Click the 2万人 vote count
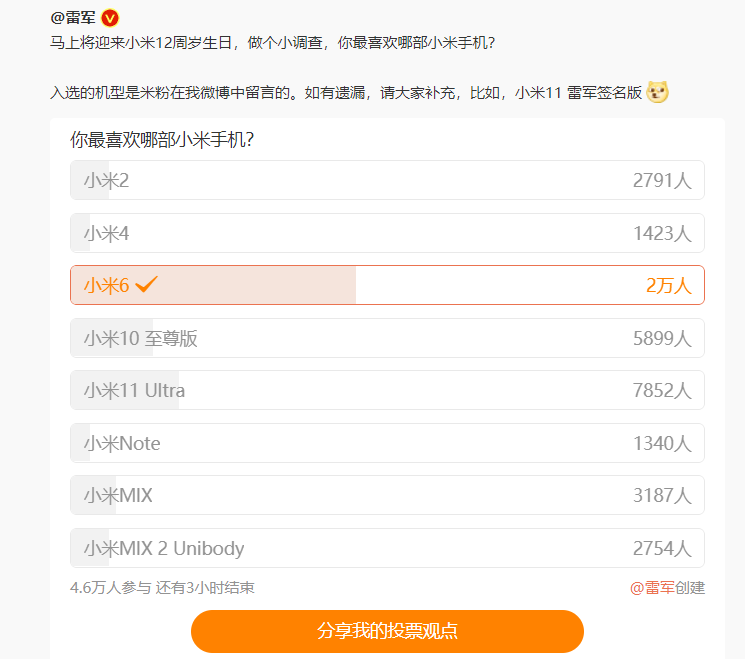The width and height of the screenshot is (745, 659). point(669,286)
